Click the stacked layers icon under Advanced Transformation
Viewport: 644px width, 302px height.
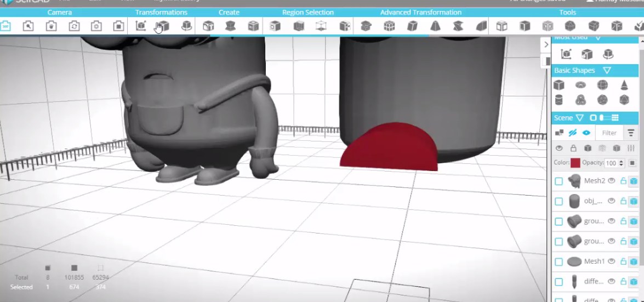(x=366, y=26)
